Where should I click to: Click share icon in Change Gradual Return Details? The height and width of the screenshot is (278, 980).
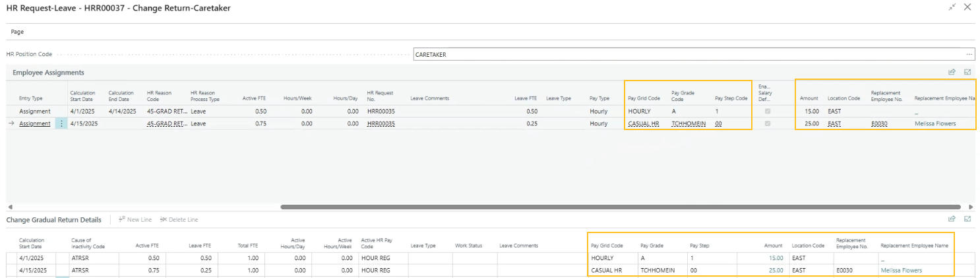952,219
